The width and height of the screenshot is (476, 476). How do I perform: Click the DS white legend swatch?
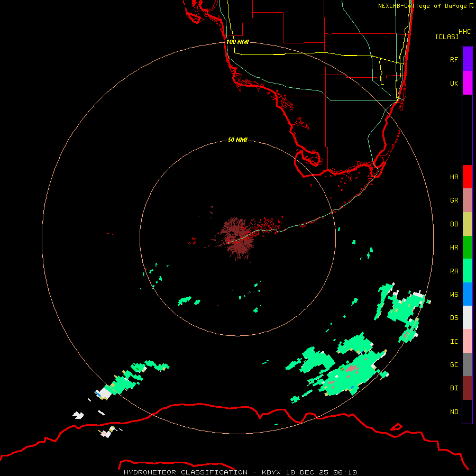coord(467,317)
